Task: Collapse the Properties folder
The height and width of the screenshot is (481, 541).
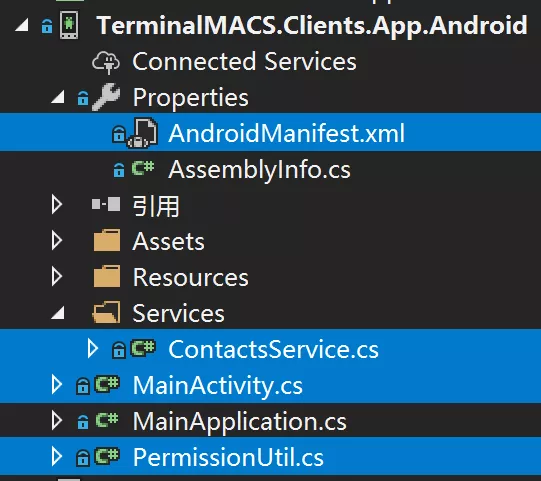Action: pyautogui.click(x=58, y=97)
